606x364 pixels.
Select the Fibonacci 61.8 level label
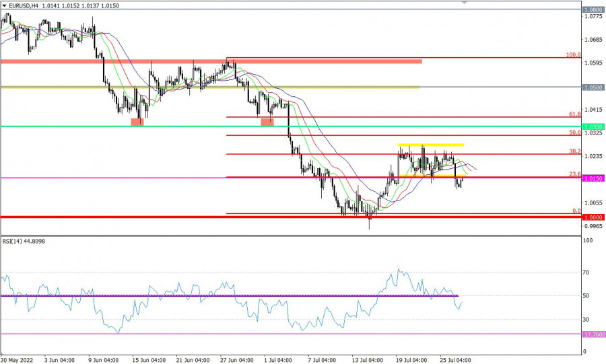click(574, 114)
